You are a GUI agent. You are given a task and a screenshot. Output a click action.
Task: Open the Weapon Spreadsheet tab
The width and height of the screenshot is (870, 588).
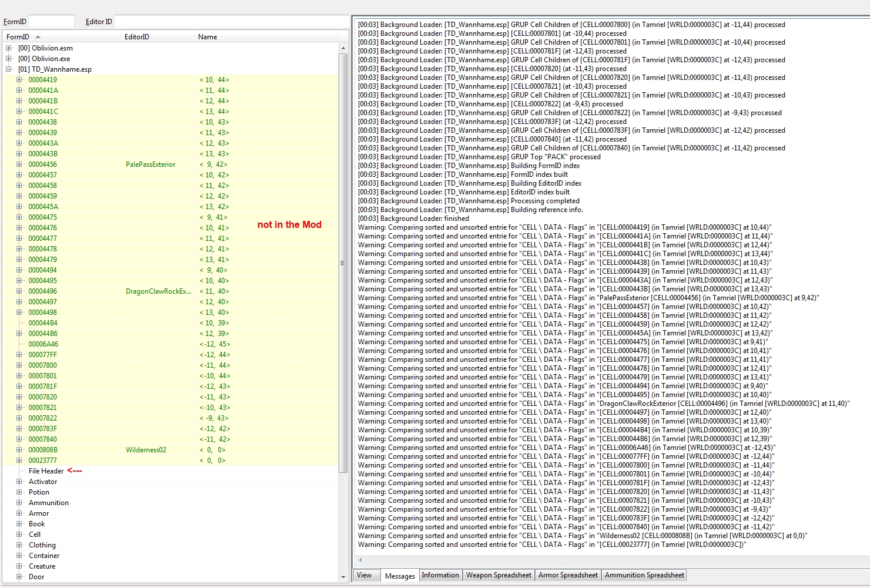click(498, 575)
